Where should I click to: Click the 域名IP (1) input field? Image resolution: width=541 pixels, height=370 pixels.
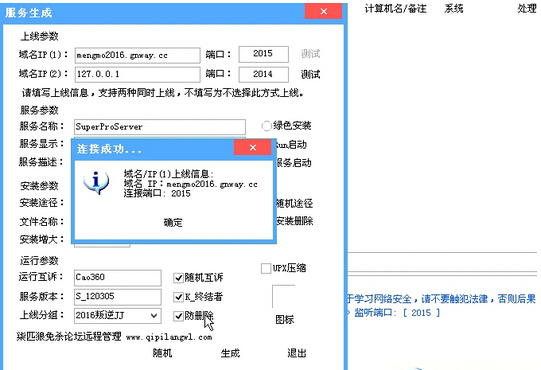click(137, 55)
